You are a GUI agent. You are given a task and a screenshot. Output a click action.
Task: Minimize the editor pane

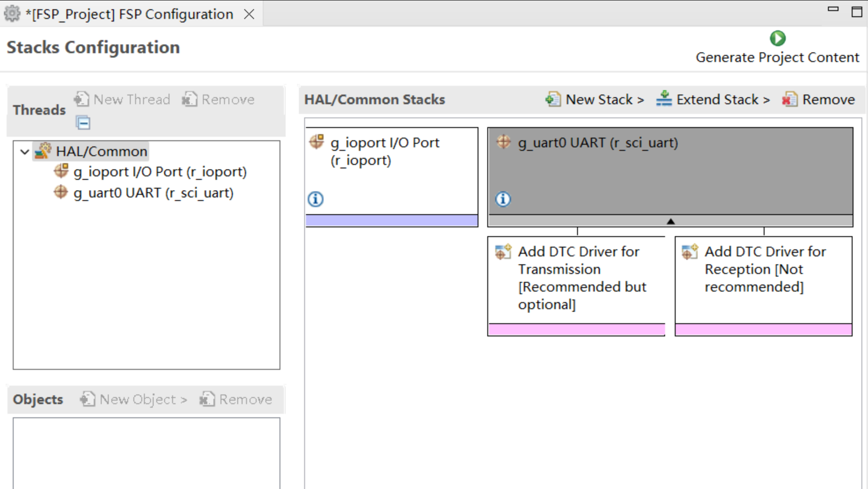click(833, 9)
